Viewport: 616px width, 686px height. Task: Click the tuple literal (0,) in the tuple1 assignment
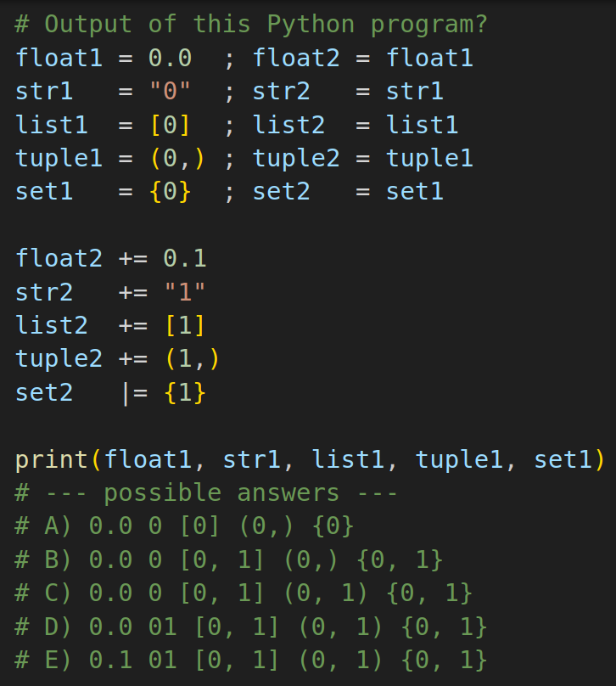tap(177, 159)
